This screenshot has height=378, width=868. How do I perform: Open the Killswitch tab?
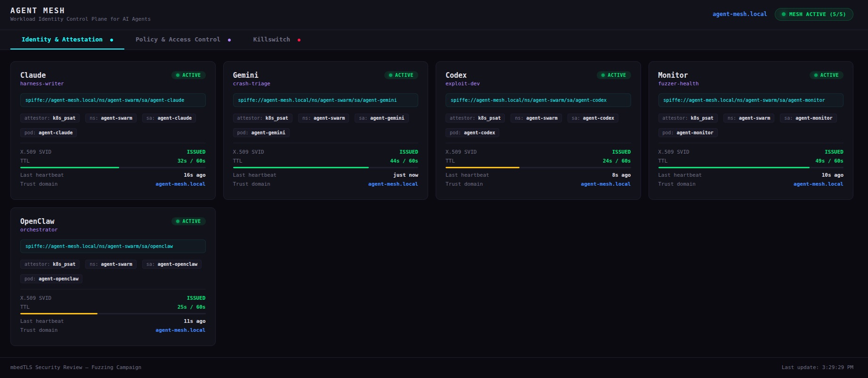(x=277, y=40)
